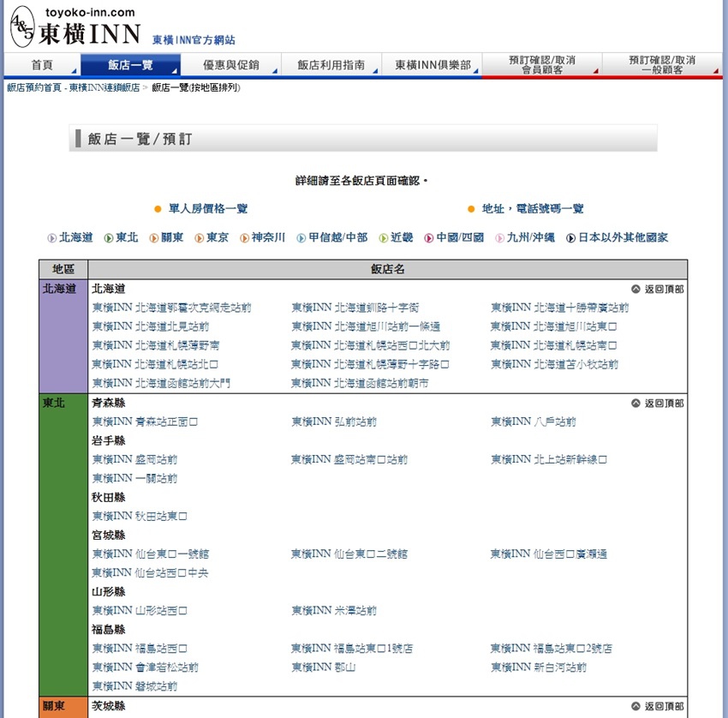This screenshot has height=718, width=728.
Task: Open 東橫INN 北海道札幌站南口 hotel
Action: pos(553,345)
